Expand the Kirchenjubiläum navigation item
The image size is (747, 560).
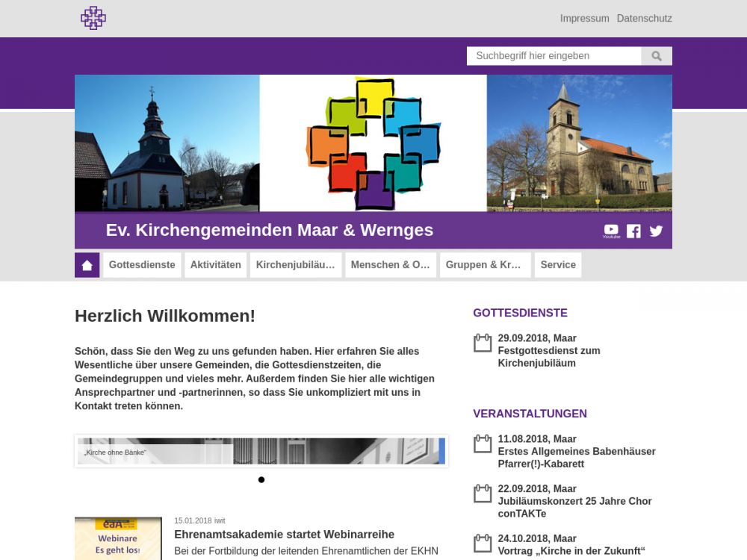296,265
